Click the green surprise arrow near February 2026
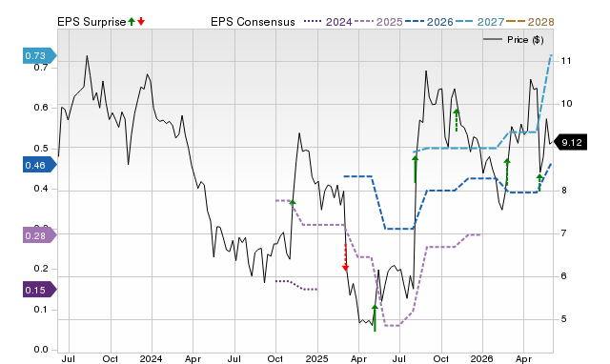The height and width of the screenshot is (364, 610). pos(506,172)
